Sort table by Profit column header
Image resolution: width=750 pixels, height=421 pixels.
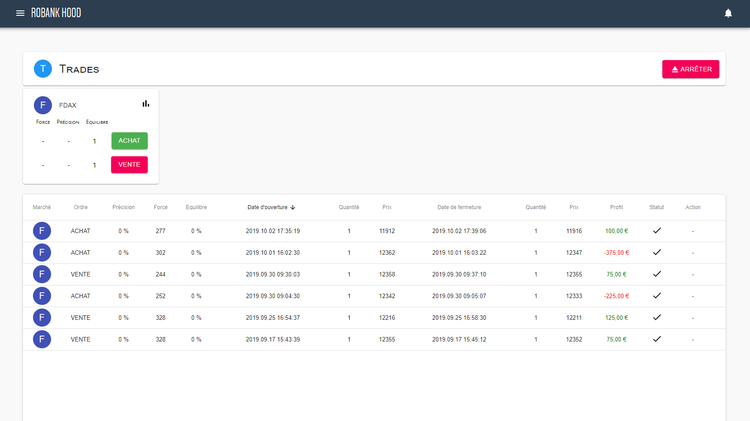(x=616, y=207)
